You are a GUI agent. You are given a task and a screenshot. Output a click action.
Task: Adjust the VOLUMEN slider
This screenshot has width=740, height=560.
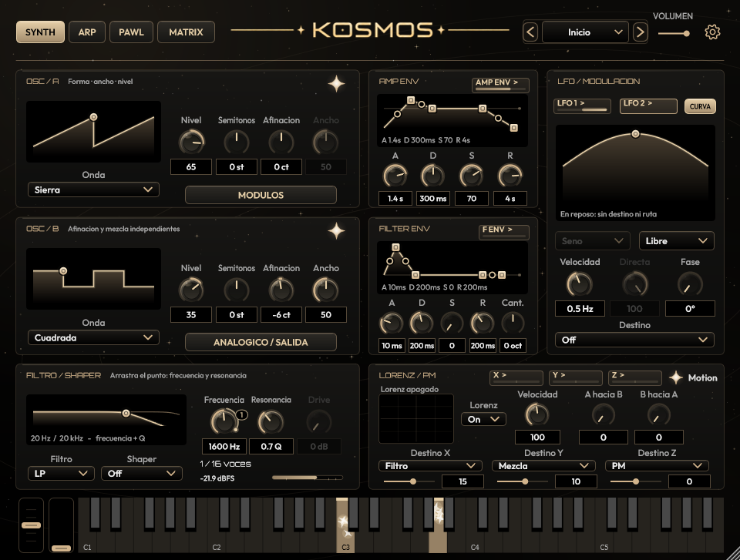tap(674, 33)
